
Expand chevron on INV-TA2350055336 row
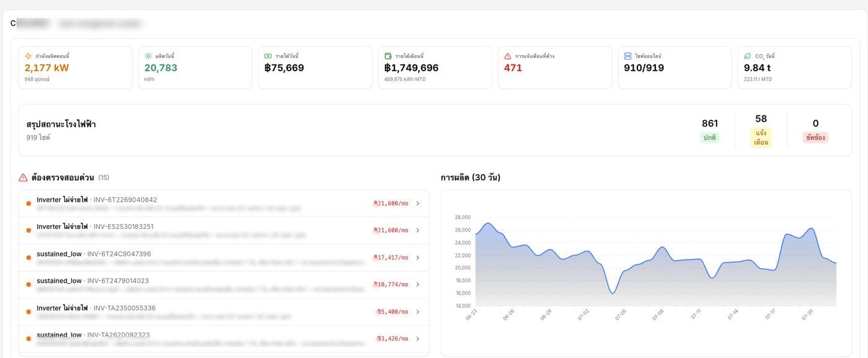[x=417, y=311]
